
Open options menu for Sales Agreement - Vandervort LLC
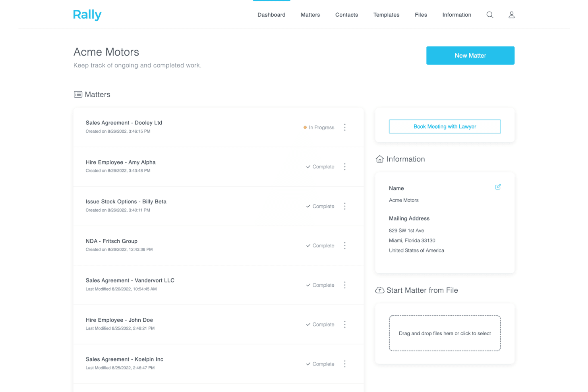point(345,285)
